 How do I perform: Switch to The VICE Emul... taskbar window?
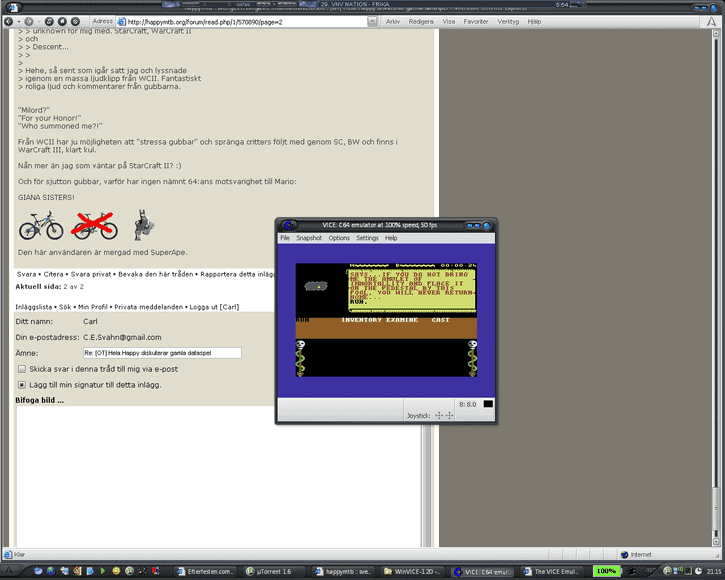pyautogui.click(x=551, y=572)
